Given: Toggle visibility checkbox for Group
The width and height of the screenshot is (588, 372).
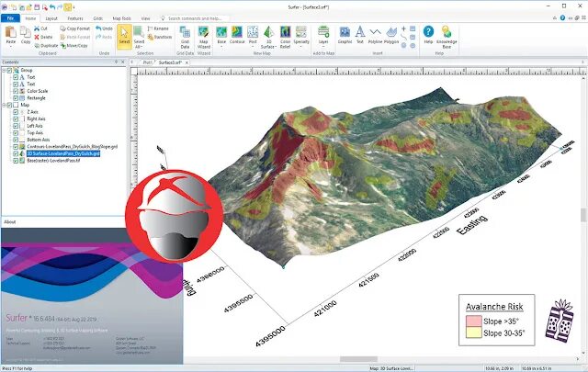Looking at the screenshot, I should coord(9,70).
